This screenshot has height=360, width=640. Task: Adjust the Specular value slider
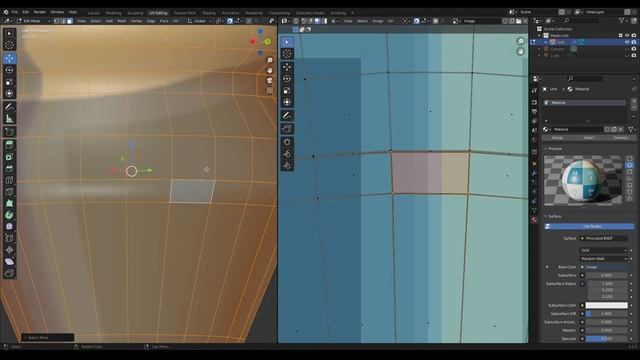coord(607,338)
